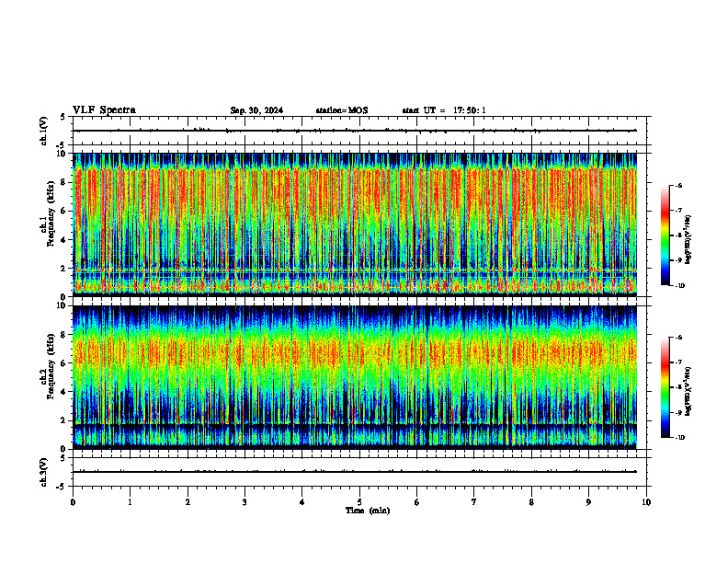Click the ch.3 voltage waveform trace
This screenshot has width=728, height=563.
pyautogui.click(x=355, y=472)
